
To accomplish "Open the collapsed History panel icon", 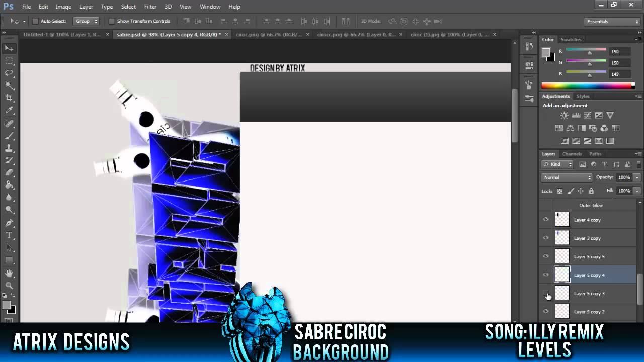I will [529, 46].
